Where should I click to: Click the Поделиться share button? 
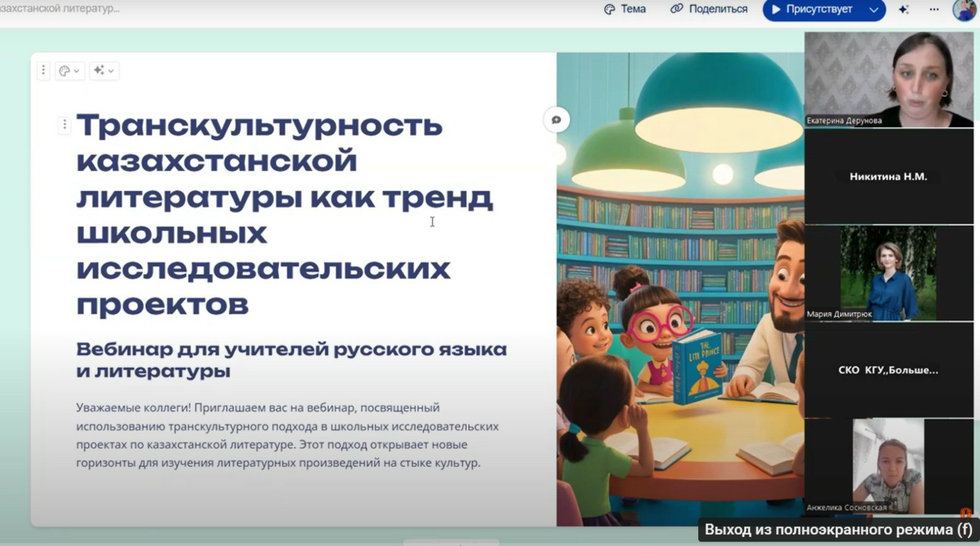tap(709, 9)
